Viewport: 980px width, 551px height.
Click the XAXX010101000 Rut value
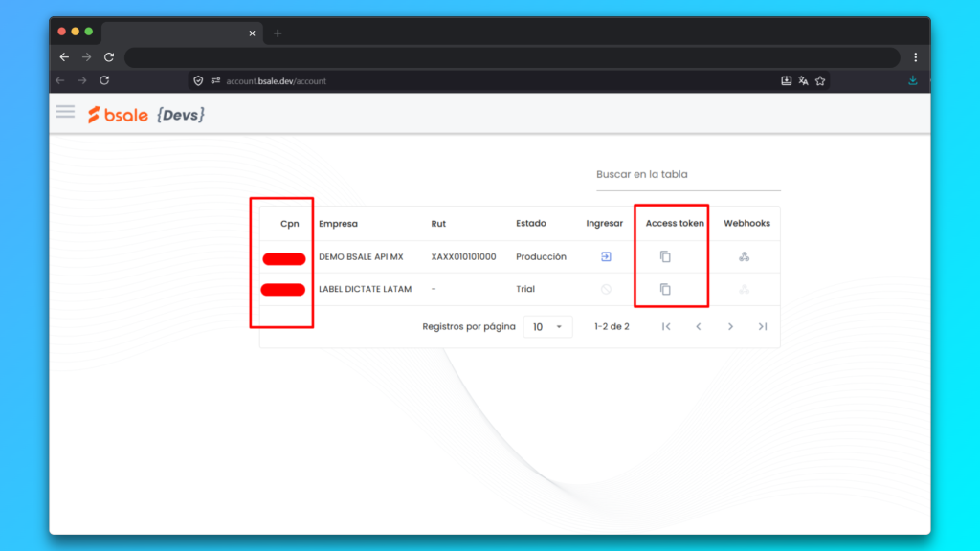463,256
